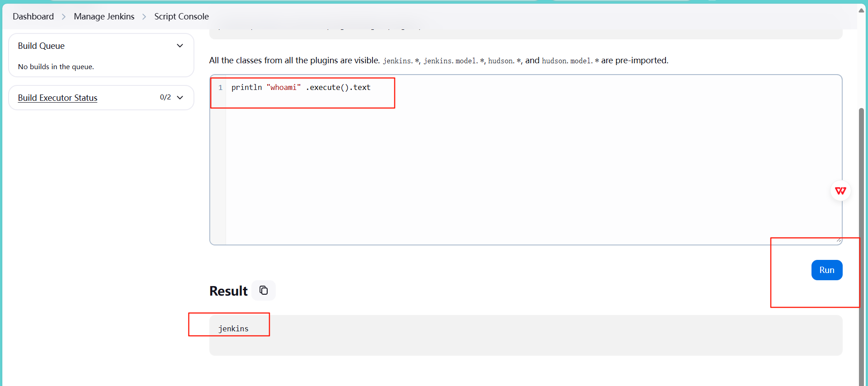The height and width of the screenshot is (386, 868).
Task: Open Script Console breadcrumb
Action: point(181,16)
